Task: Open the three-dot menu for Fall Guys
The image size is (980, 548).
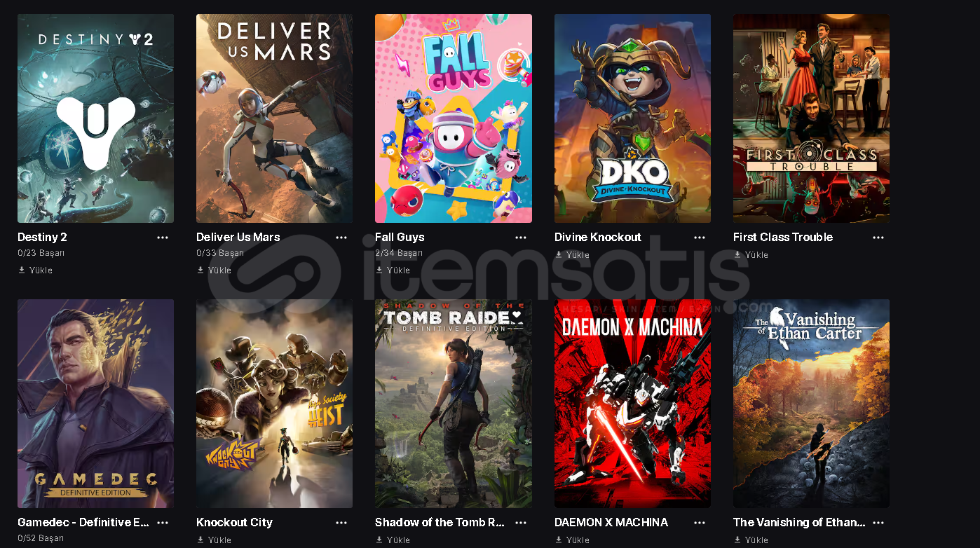Action: click(x=521, y=238)
